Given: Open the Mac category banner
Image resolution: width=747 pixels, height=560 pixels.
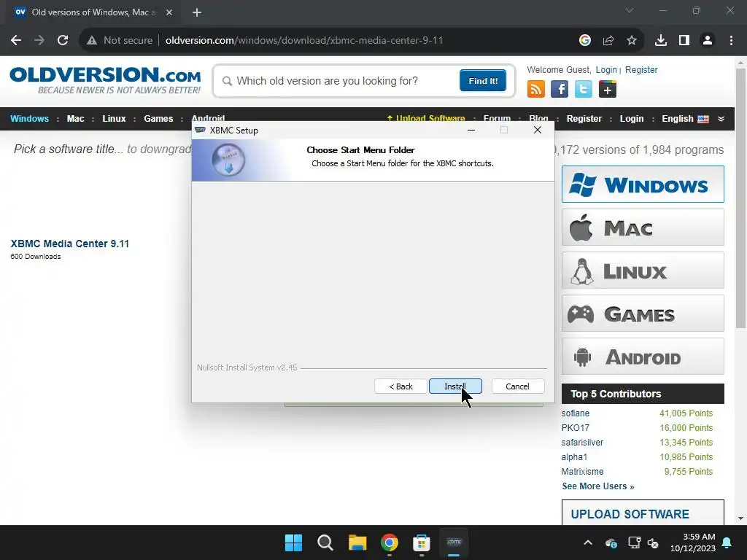Looking at the screenshot, I should click(643, 227).
